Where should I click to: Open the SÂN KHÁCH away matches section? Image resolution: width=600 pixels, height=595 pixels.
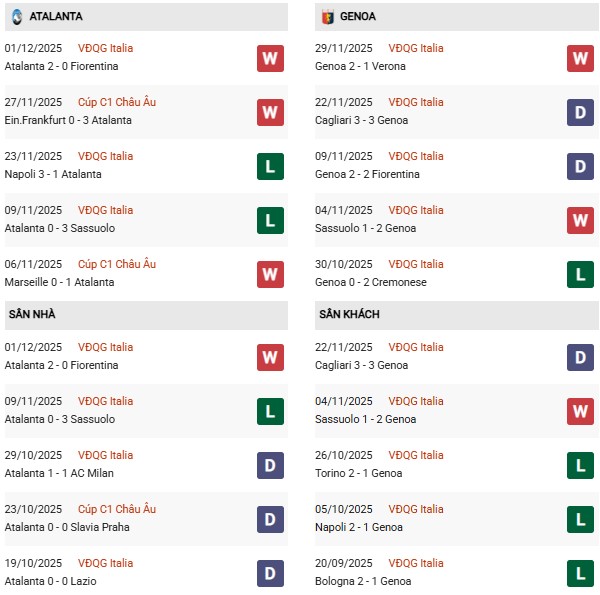click(x=351, y=314)
